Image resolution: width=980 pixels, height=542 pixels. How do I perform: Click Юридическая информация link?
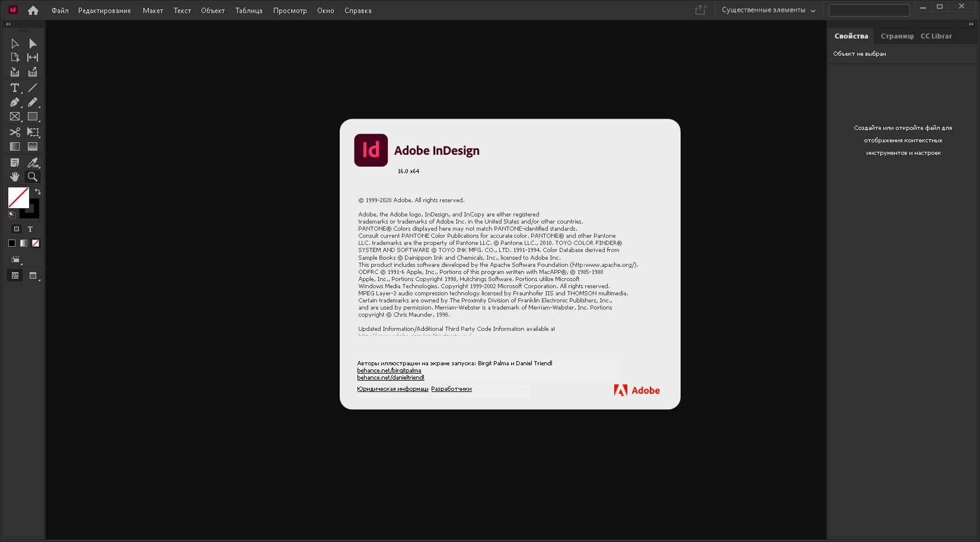[x=392, y=389]
